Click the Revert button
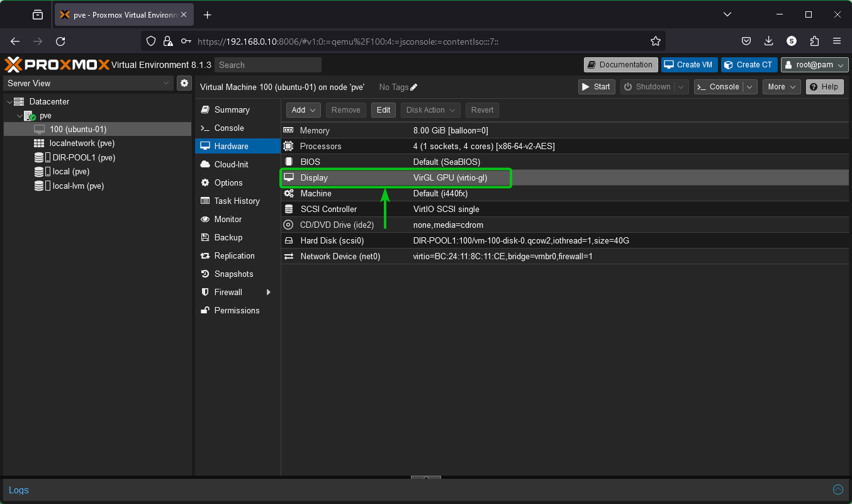The image size is (852, 504). [x=482, y=110]
